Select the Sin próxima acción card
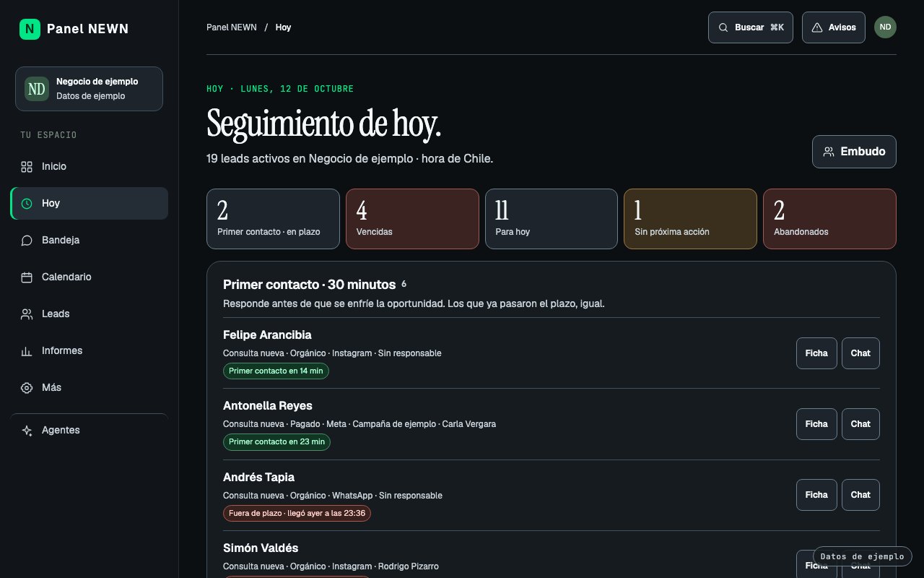This screenshot has height=578, width=924. coord(690,219)
